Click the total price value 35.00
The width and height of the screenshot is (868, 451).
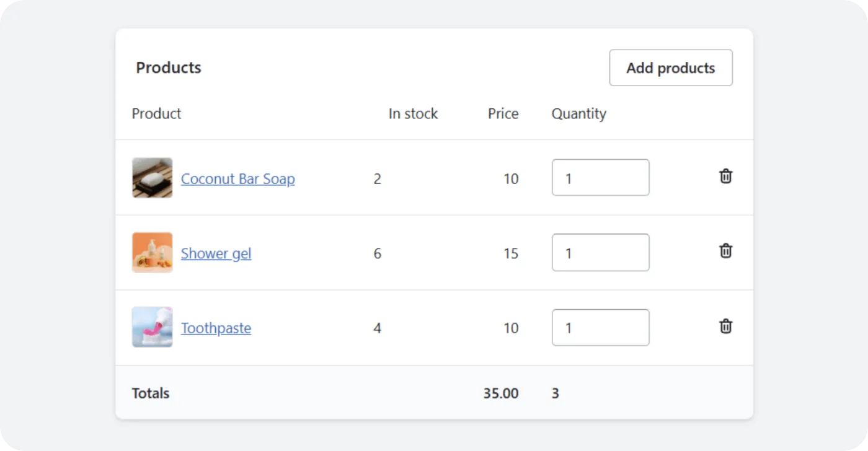click(x=500, y=393)
